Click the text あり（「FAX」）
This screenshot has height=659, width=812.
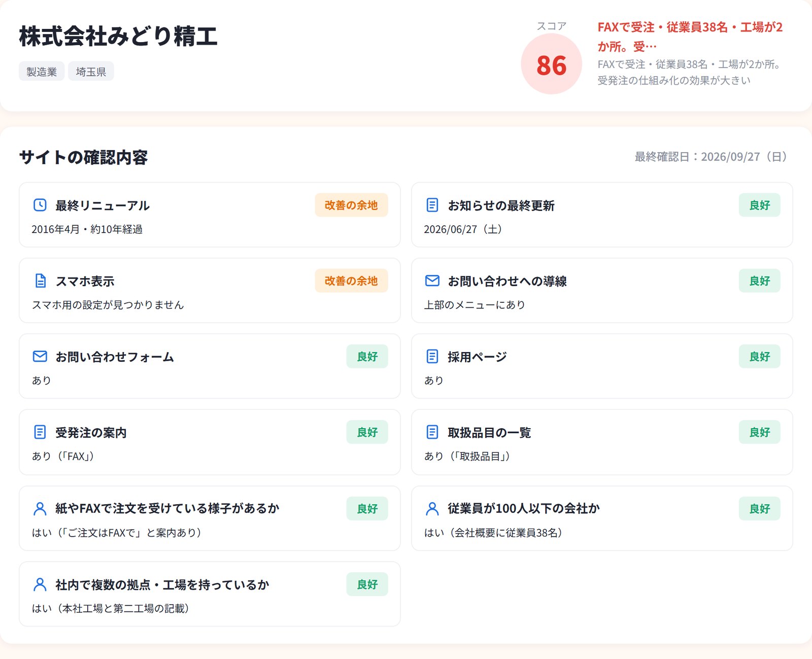click(64, 456)
